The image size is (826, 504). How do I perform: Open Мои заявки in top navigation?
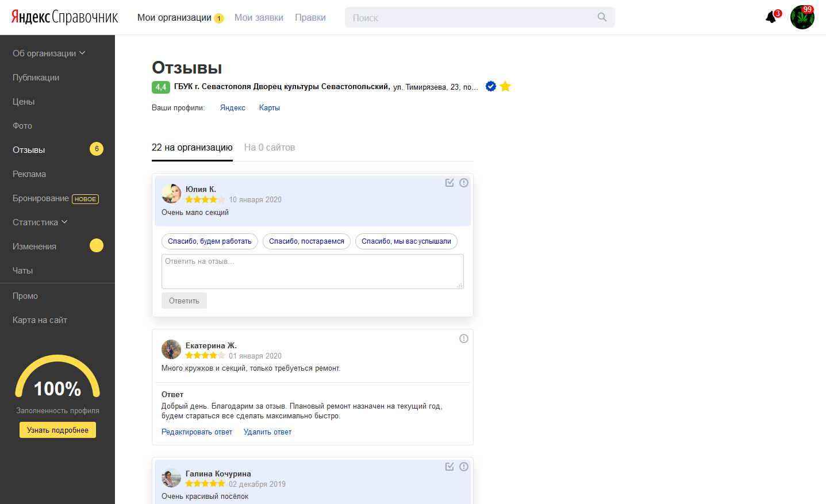(259, 18)
